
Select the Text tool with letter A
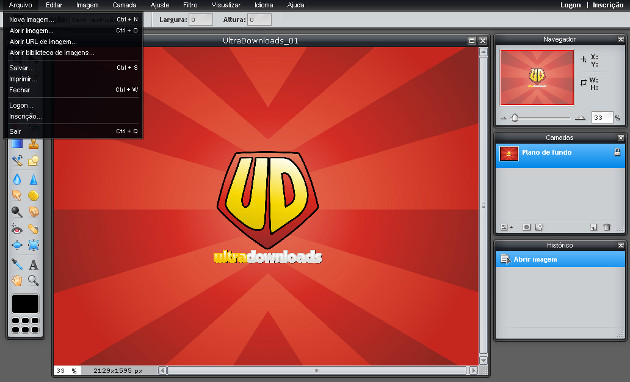(x=33, y=265)
